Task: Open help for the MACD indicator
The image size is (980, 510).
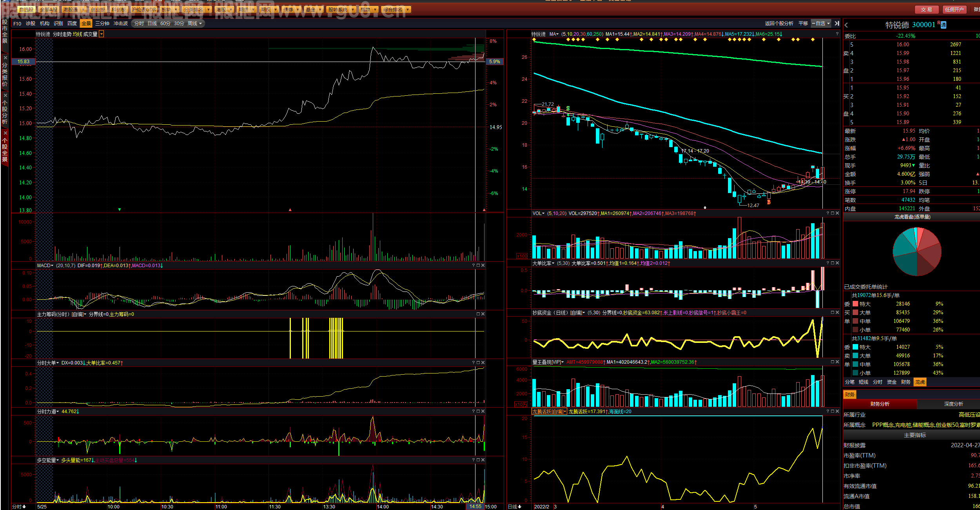Action: pos(474,266)
